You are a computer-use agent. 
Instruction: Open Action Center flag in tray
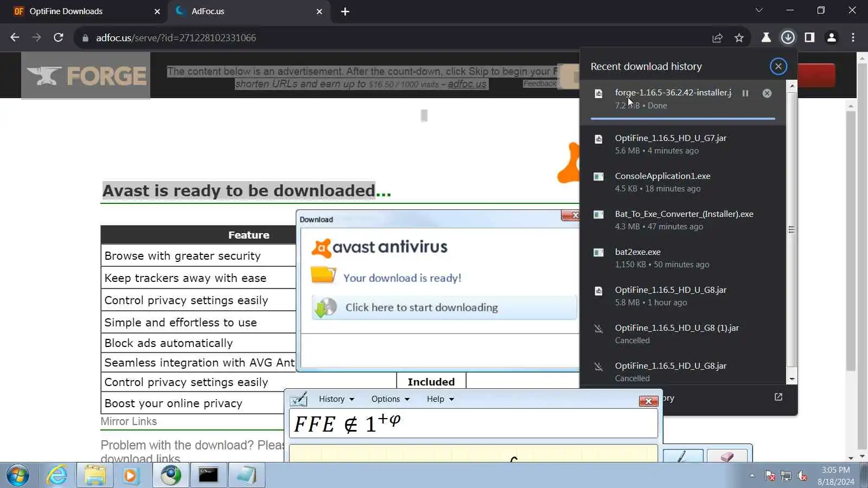click(770, 476)
